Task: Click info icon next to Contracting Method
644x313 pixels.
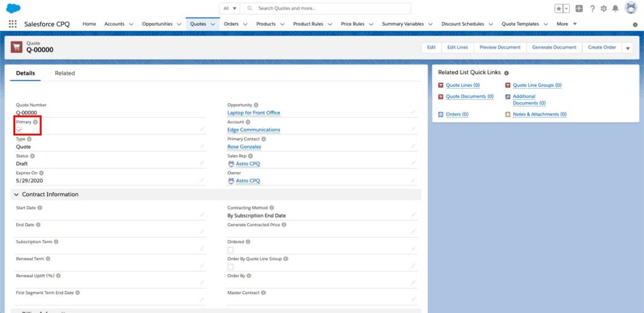Action: coord(272,208)
